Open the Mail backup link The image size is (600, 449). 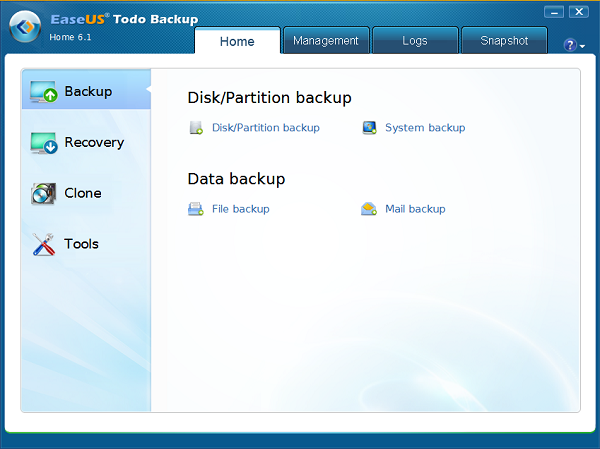click(415, 209)
